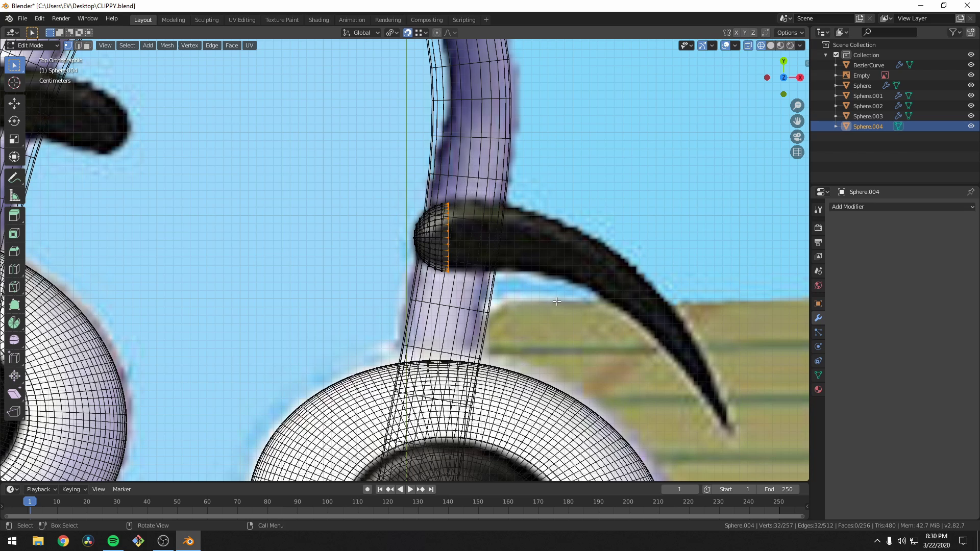Select the Inset Faces tool
The width and height of the screenshot is (980, 551).
pos(14,234)
